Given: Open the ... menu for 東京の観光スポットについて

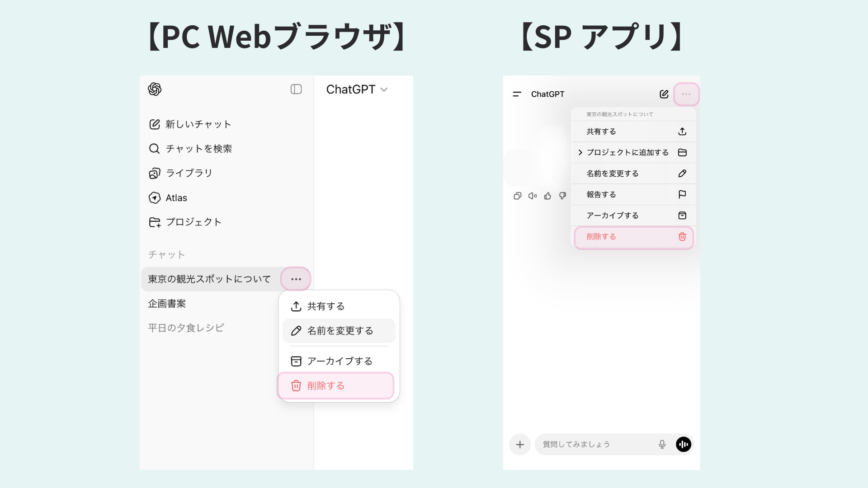Looking at the screenshot, I should tap(296, 279).
